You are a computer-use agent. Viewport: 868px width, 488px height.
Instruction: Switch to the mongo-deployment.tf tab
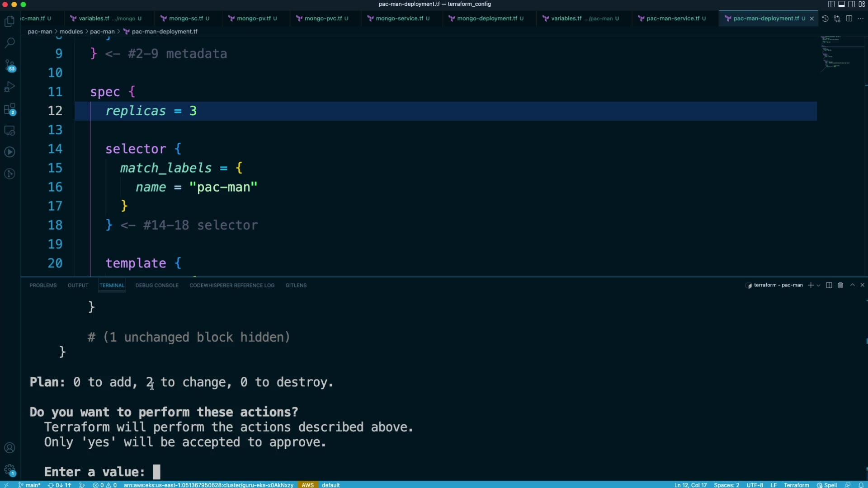click(487, 19)
